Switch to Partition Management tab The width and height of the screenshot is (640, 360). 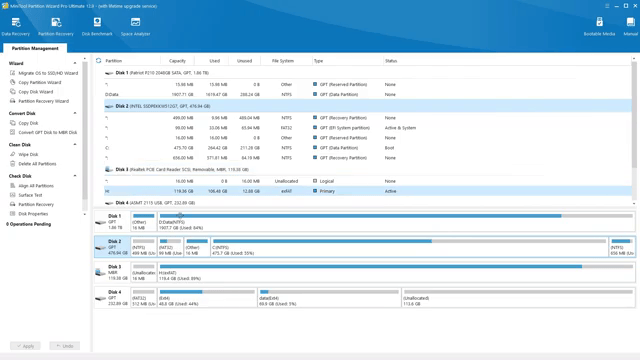(x=35, y=48)
